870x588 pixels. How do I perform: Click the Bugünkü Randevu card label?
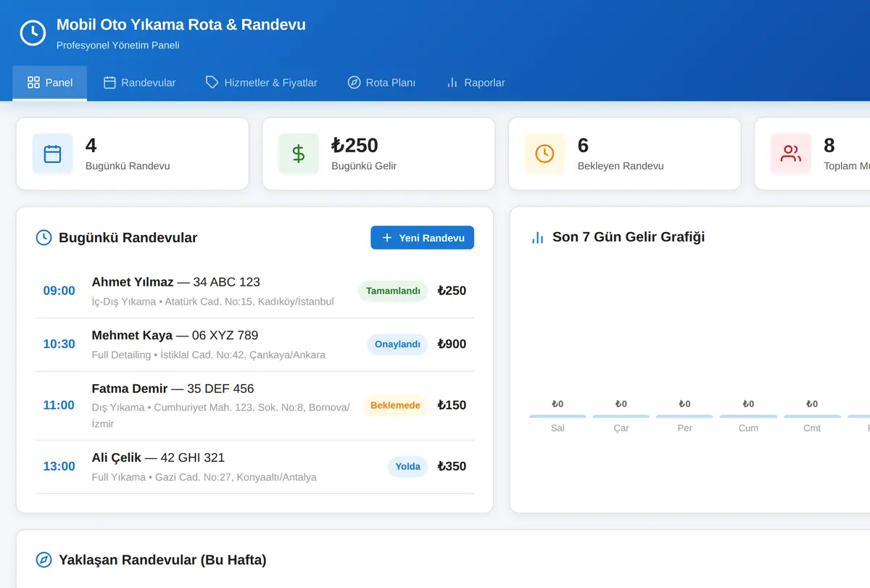pyautogui.click(x=128, y=166)
